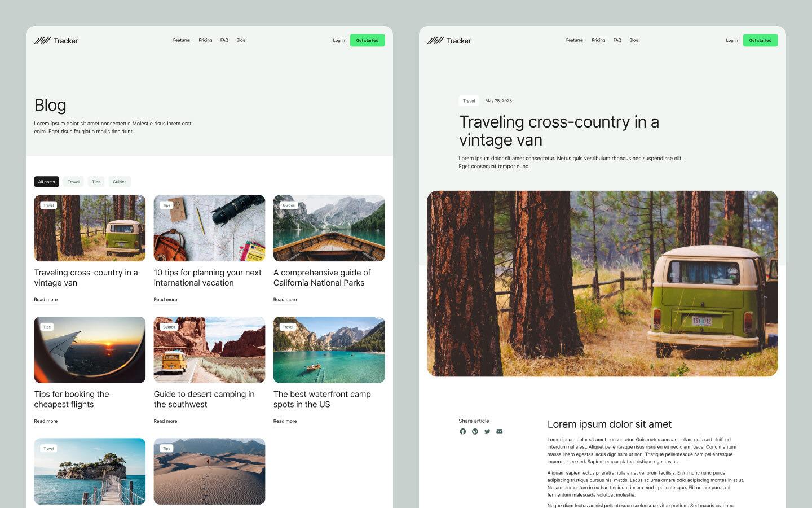812x508 pixels.
Task: Read more about booking the cheapest flights
Action: point(45,421)
